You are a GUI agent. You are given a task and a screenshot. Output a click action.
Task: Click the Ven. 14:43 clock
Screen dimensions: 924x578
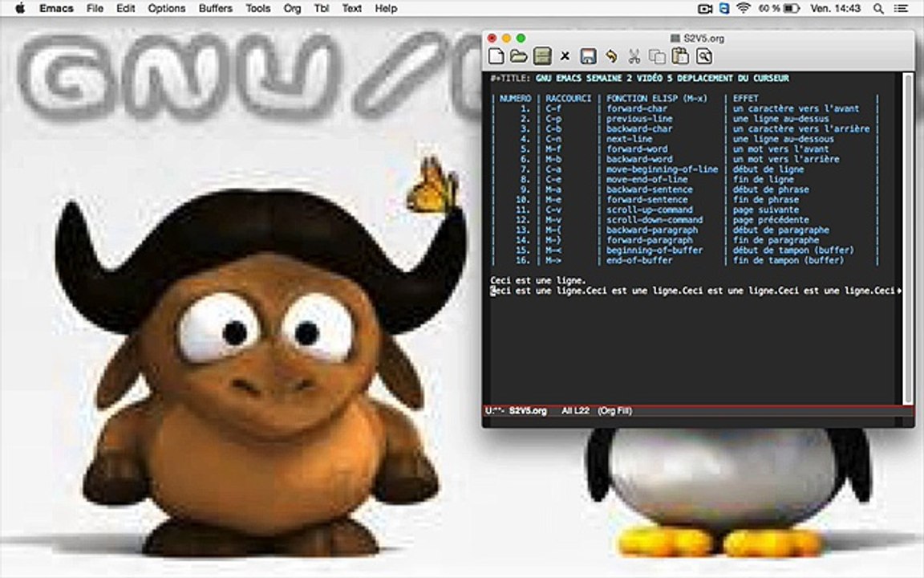click(x=836, y=8)
